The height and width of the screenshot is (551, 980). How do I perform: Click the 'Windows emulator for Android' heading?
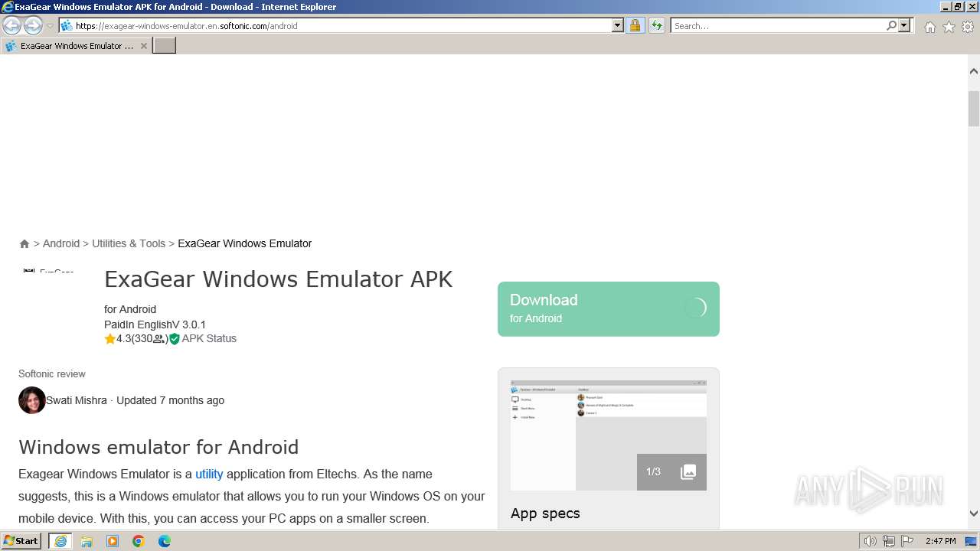[x=158, y=447]
